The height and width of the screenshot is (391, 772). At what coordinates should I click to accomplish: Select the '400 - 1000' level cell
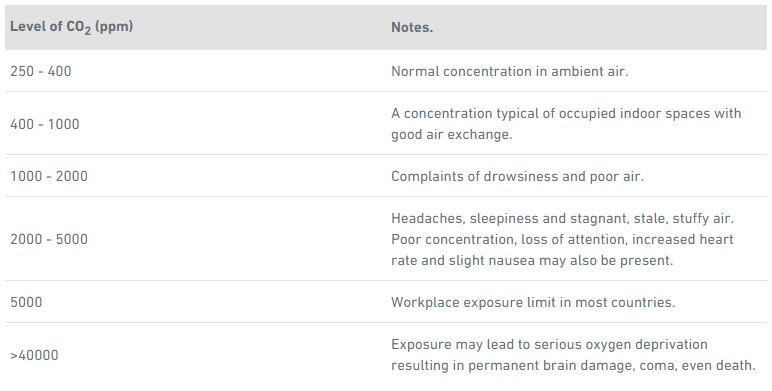pyautogui.click(x=45, y=124)
